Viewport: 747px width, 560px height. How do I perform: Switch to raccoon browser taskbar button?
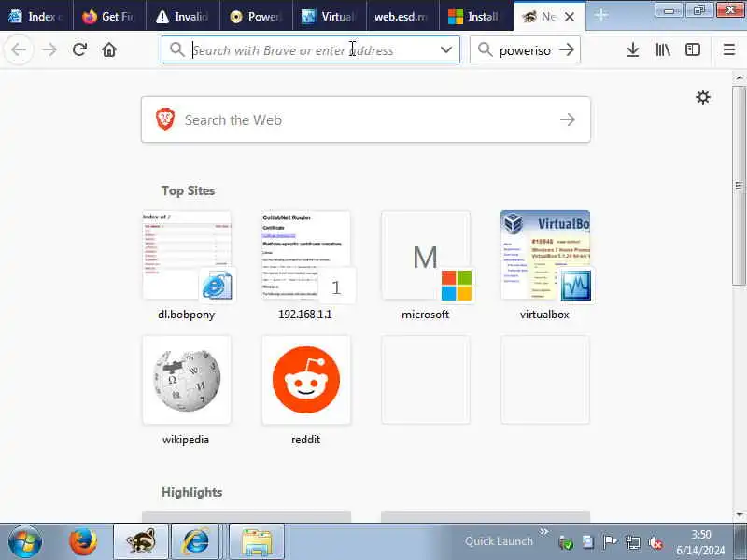(x=141, y=542)
